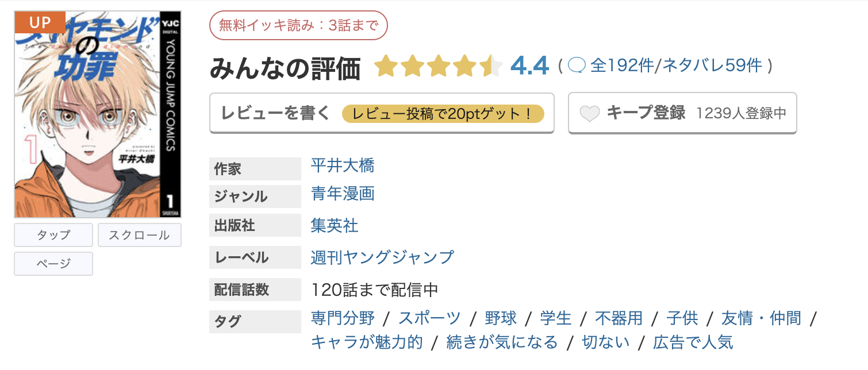Click the 無料イッキ読み：3話まで badge

(x=299, y=25)
